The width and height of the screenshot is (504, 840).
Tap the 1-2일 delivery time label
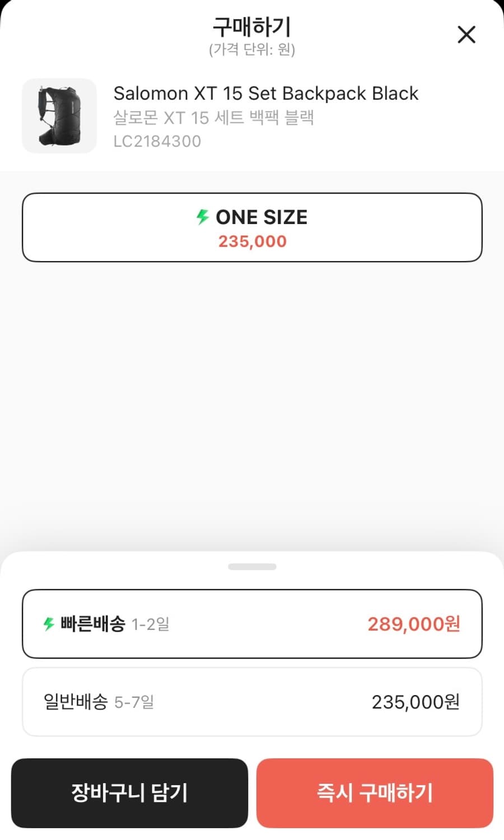150,624
